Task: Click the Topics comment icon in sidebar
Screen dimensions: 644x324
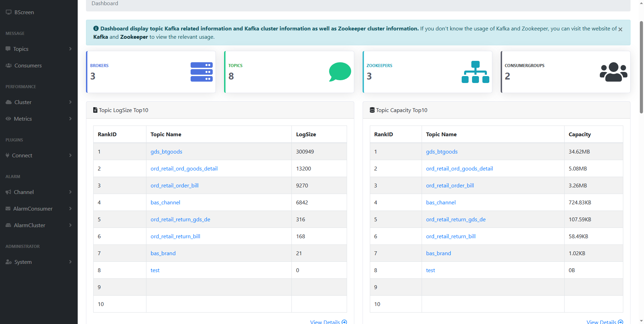Action: pos(8,49)
